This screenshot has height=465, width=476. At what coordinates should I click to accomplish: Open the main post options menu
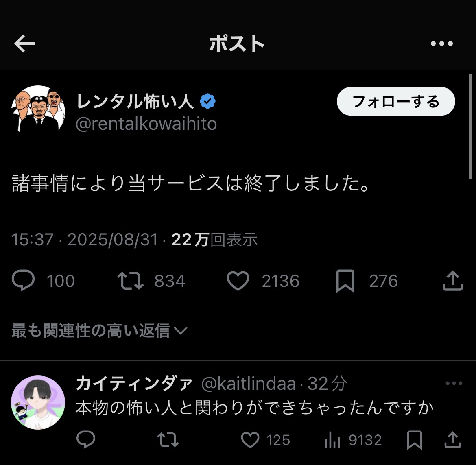[442, 44]
